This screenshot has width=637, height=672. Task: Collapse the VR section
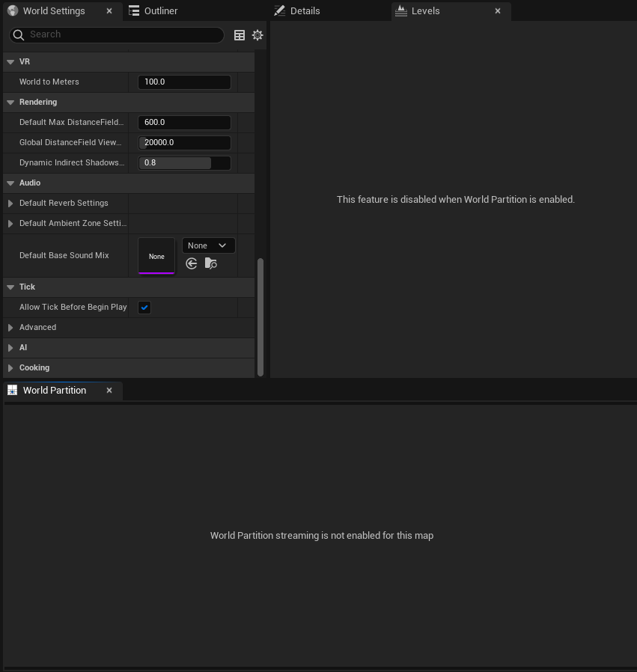[10, 61]
